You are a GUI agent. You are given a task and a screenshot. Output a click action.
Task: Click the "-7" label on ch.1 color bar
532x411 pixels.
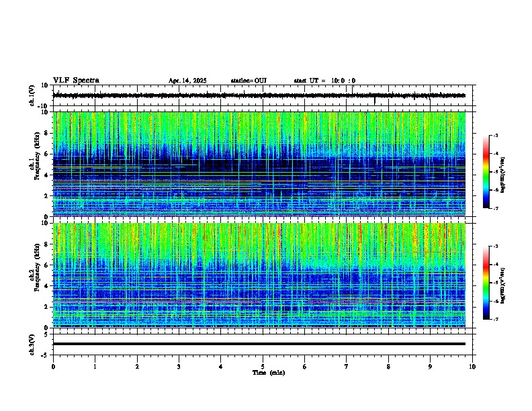(495, 208)
